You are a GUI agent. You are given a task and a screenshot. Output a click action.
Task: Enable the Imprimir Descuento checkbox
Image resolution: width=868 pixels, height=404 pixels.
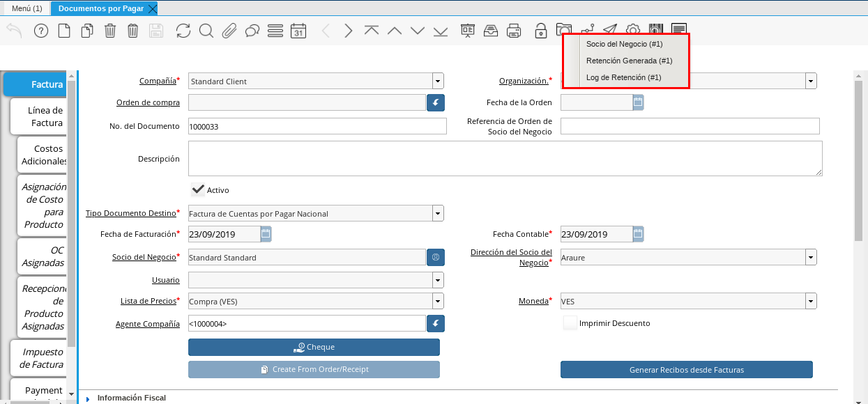pyautogui.click(x=570, y=323)
